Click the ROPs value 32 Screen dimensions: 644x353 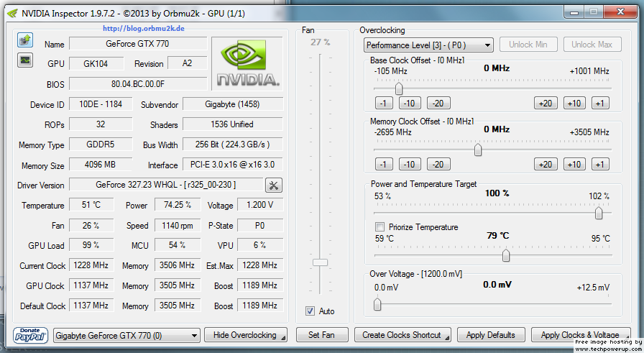pos(101,124)
